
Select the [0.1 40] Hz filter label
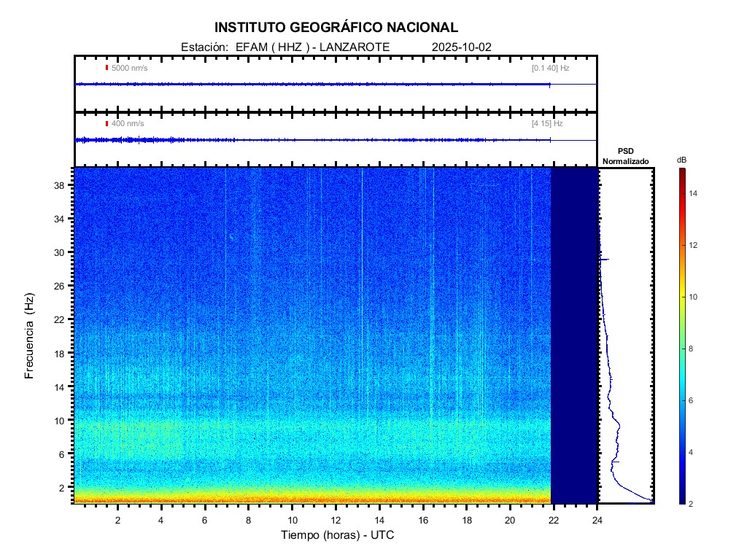tap(550, 68)
